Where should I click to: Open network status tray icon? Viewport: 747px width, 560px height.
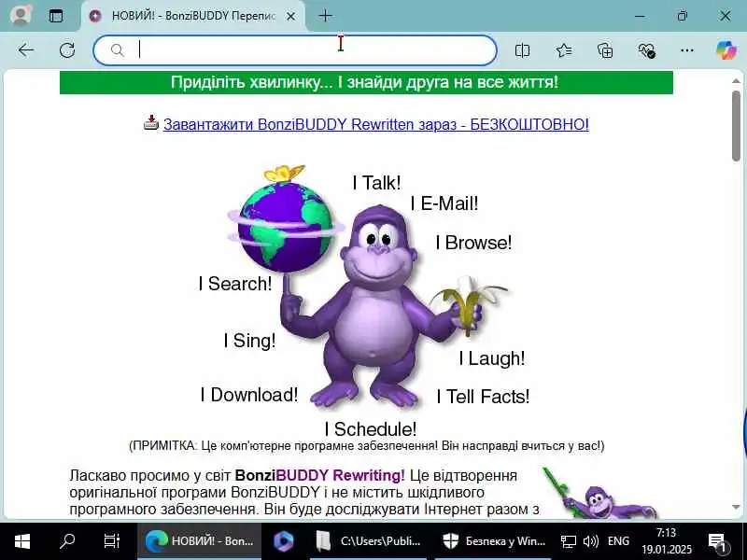[x=568, y=541]
